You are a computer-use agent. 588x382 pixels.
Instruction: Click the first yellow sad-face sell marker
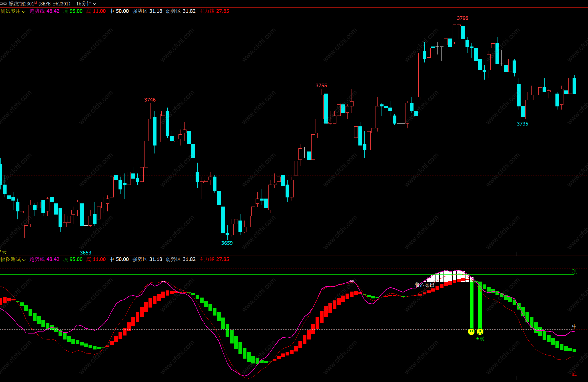[x=471, y=332]
